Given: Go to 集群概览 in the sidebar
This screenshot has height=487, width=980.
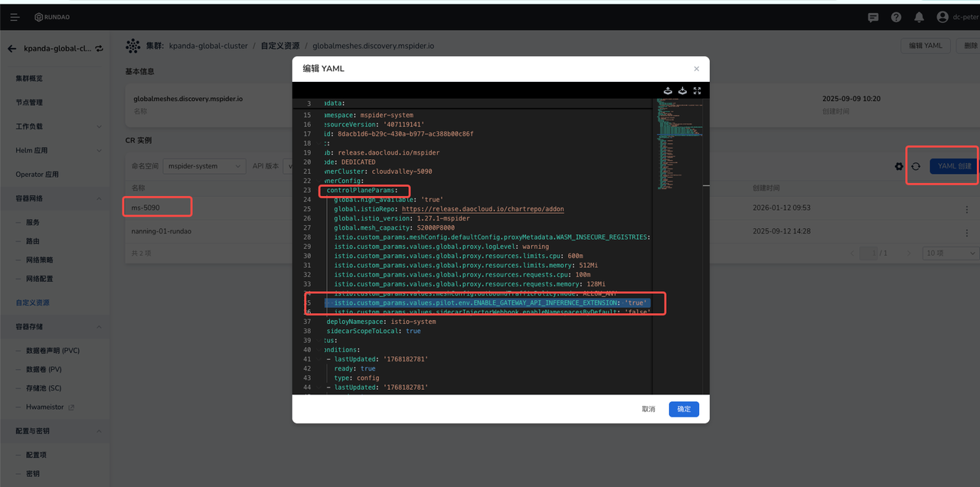Looking at the screenshot, I should click(29, 79).
